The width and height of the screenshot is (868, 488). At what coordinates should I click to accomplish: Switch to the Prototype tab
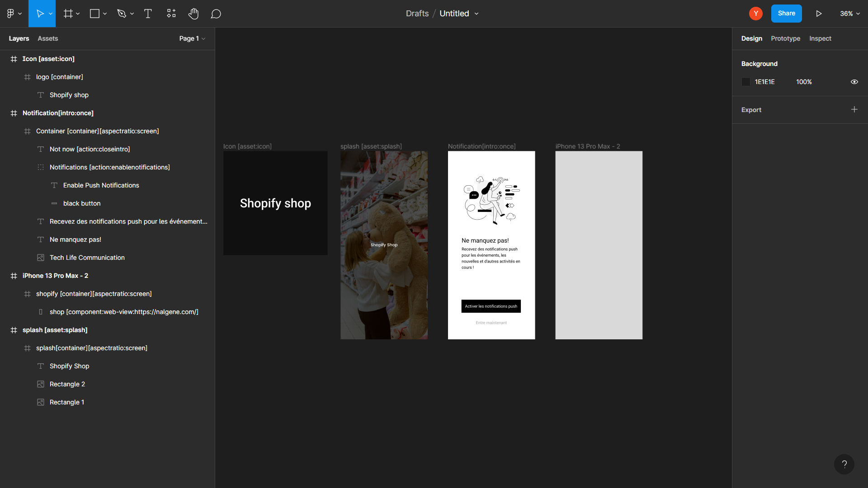tap(785, 38)
